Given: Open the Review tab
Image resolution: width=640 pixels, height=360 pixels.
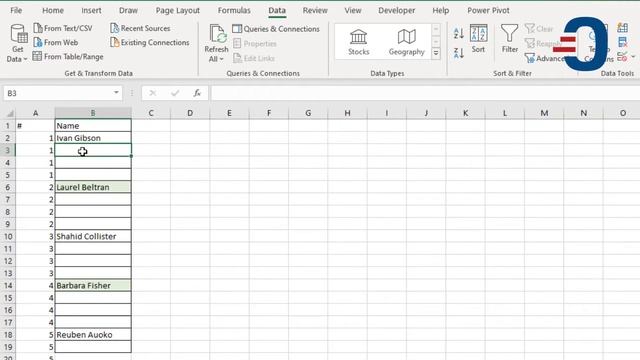Looking at the screenshot, I should point(315,10).
